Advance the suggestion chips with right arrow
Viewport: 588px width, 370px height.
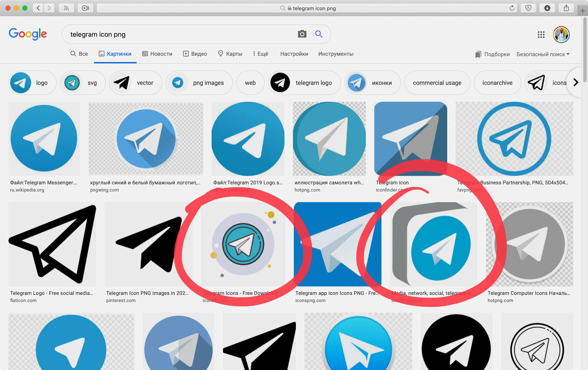pyautogui.click(x=576, y=82)
